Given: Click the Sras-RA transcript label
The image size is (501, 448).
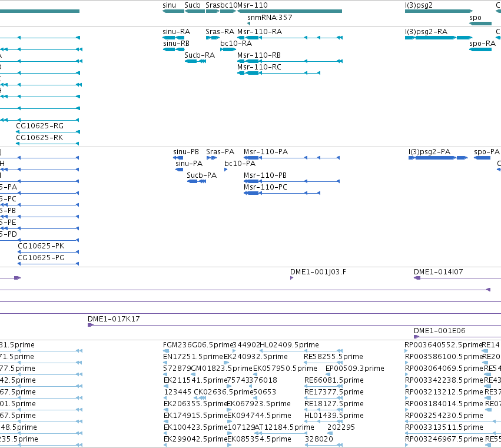Looking at the screenshot, I should tap(220, 32).
